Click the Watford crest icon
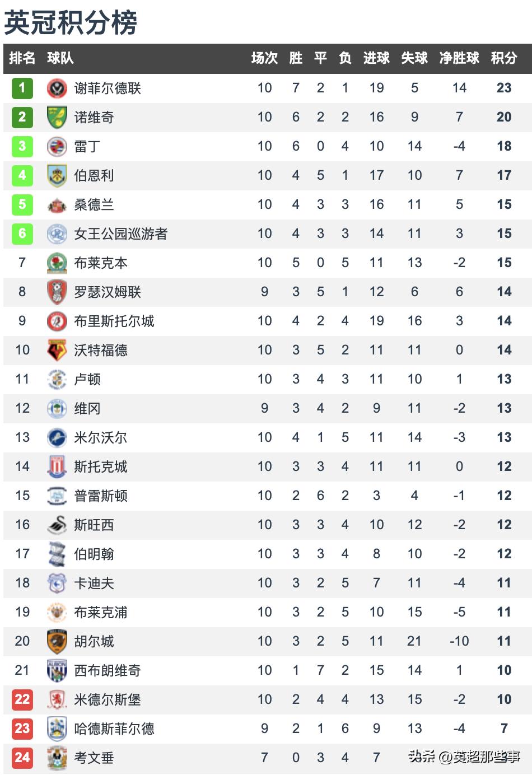This screenshot has width=532, height=775. click(x=57, y=350)
